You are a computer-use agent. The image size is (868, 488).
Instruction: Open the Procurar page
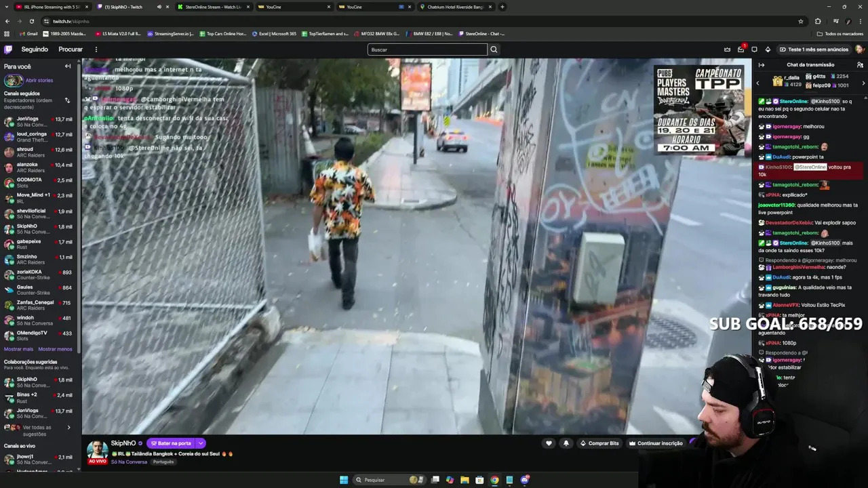[x=71, y=49]
